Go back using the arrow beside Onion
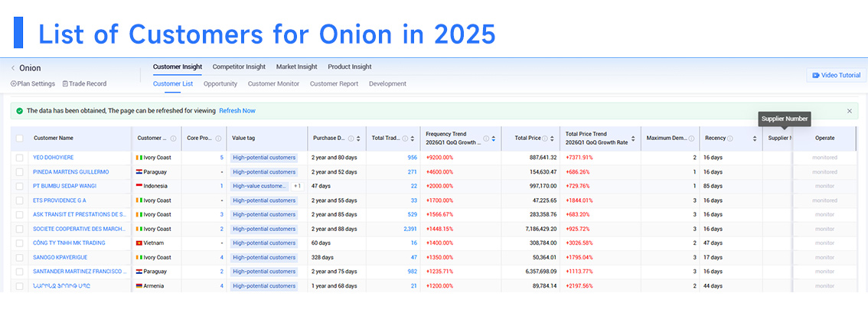The width and height of the screenshot is (868, 316). tap(13, 68)
